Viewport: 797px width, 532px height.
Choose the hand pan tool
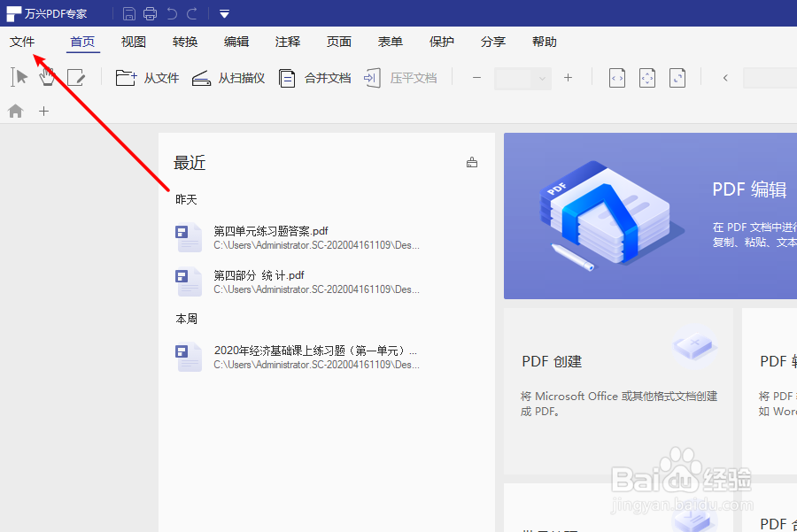click(x=47, y=78)
